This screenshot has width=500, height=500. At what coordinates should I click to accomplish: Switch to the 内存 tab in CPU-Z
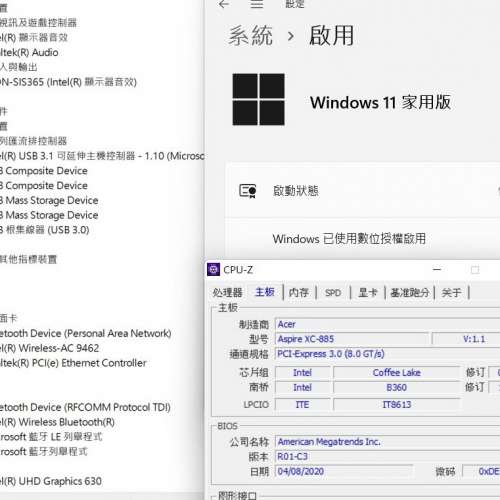[x=298, y=293]
